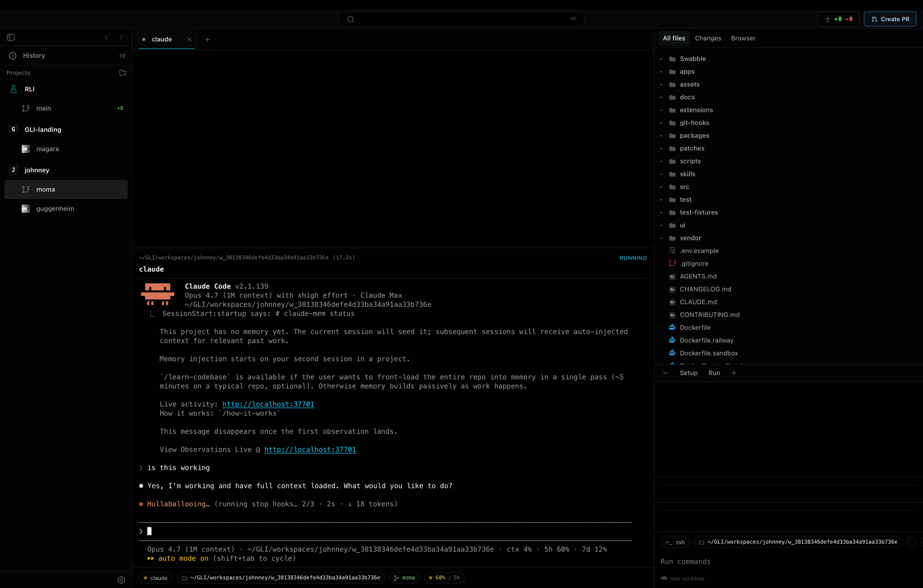Click the test-fixtures folder icon
This screenshot has height=588, width=923.
point(672,213)
